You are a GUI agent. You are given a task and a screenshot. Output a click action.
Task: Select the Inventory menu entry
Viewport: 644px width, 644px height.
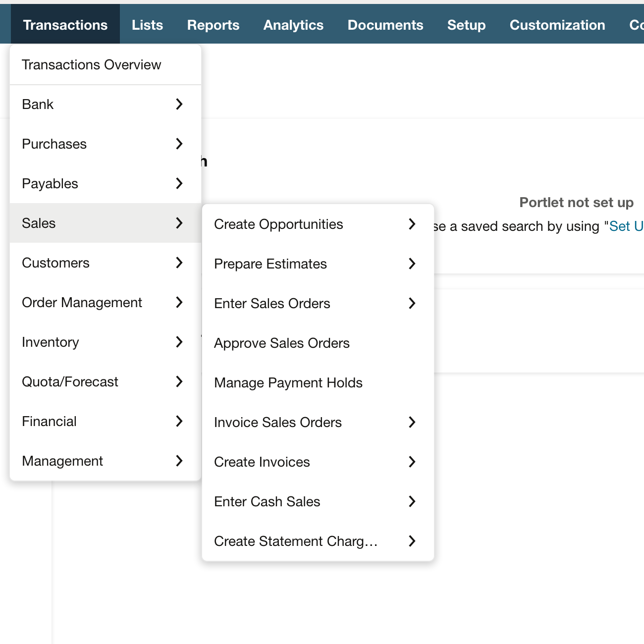(x=106, y=342)
